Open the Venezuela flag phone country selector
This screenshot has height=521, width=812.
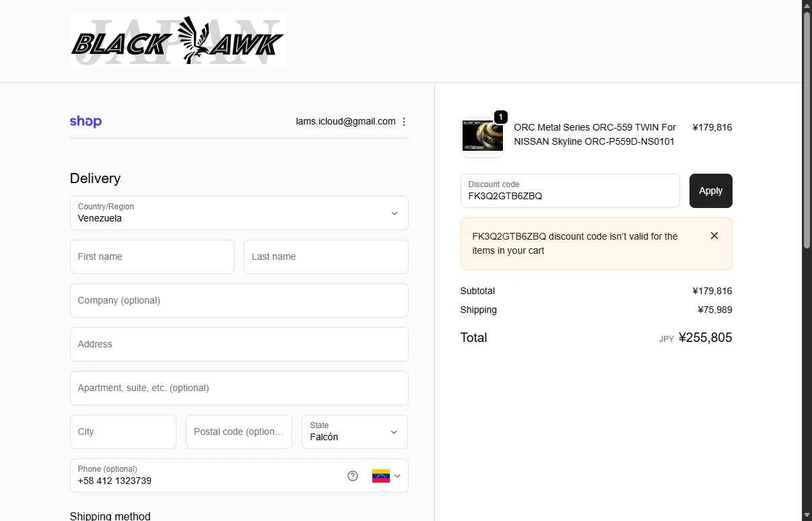click(386, 476)
